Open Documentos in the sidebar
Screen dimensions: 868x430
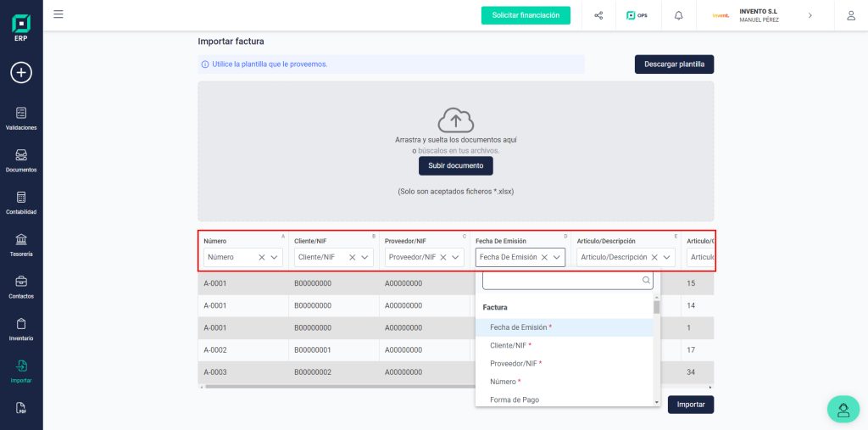tap(21, 160)
